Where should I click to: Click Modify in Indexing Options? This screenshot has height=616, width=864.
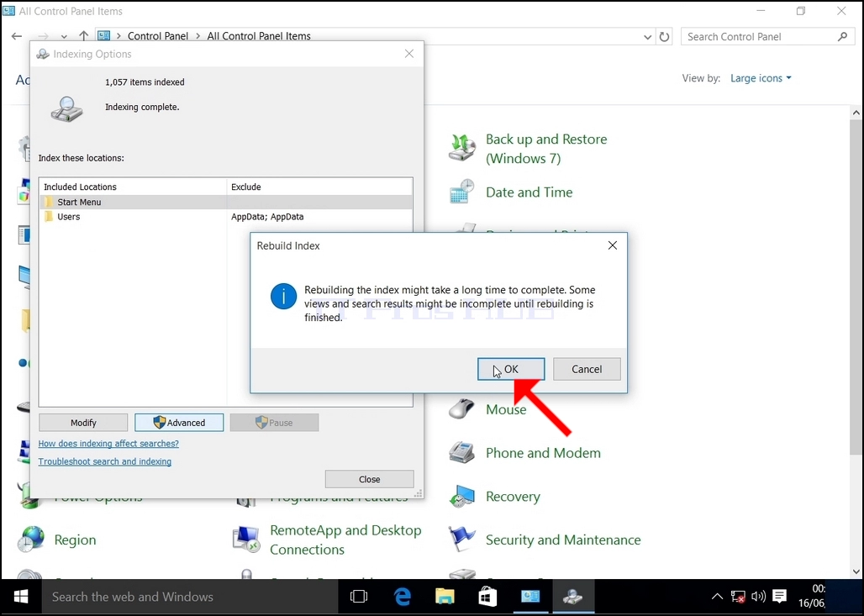83,423
